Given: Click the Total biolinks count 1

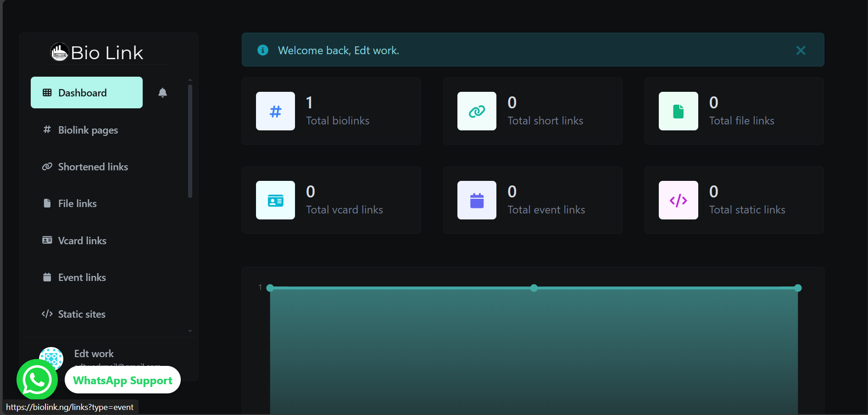Looking at the screenshot, I should 309,102.
